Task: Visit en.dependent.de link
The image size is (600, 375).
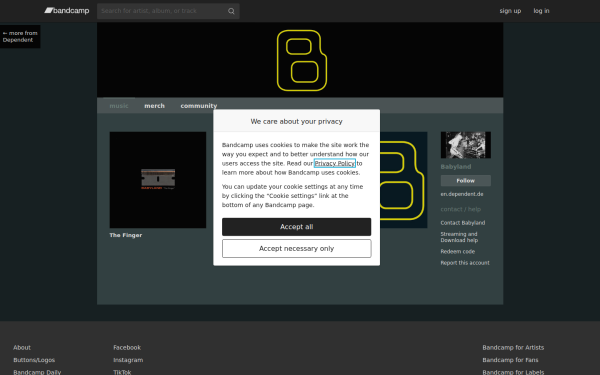Action: coord(462,194)
